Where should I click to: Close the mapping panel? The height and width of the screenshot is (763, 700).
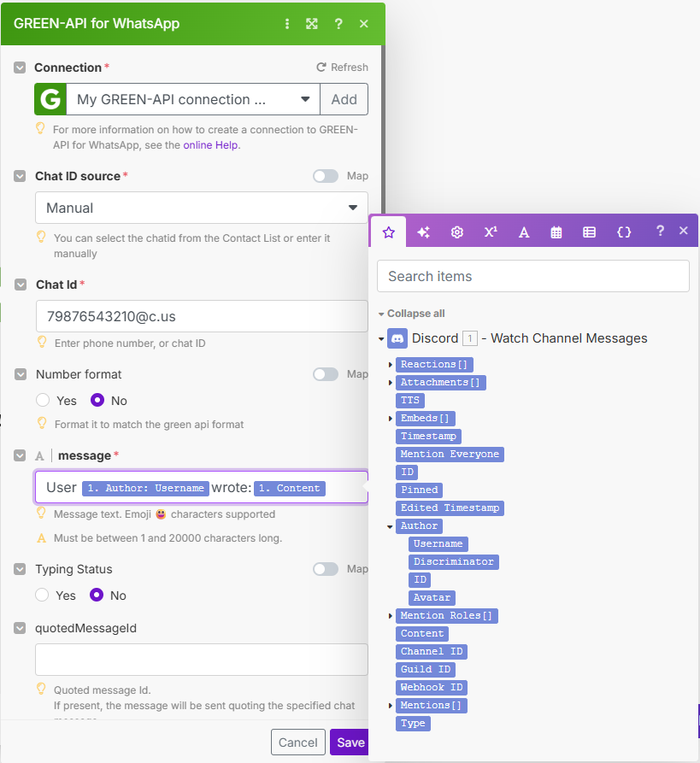point(683,231)
